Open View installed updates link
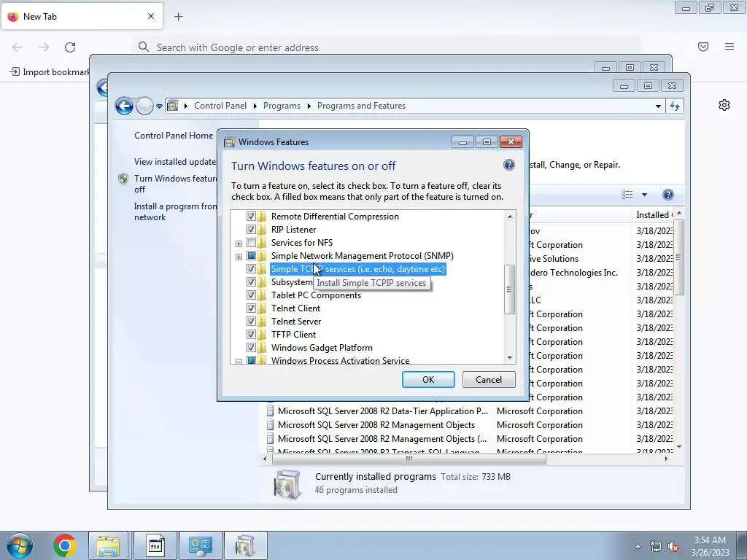 [x=175, y=161]
